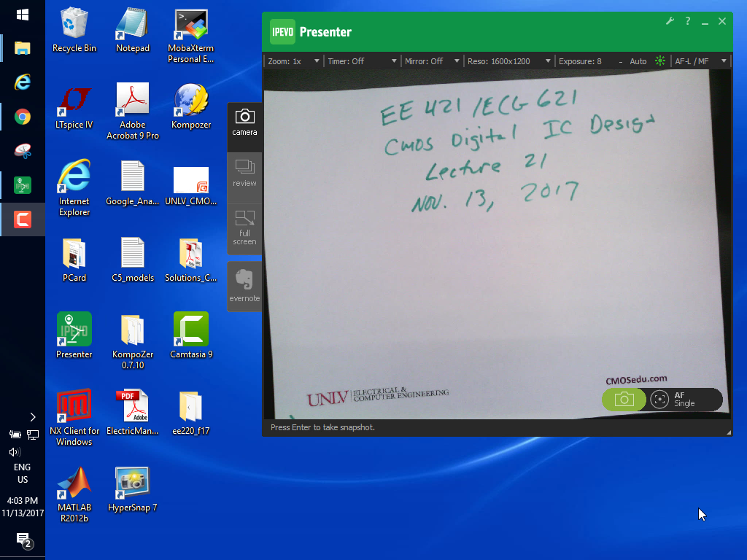Screen dimensions: 747x560
Task: Select the MATLAB R2012b shortcut
Action: [74, 495]
